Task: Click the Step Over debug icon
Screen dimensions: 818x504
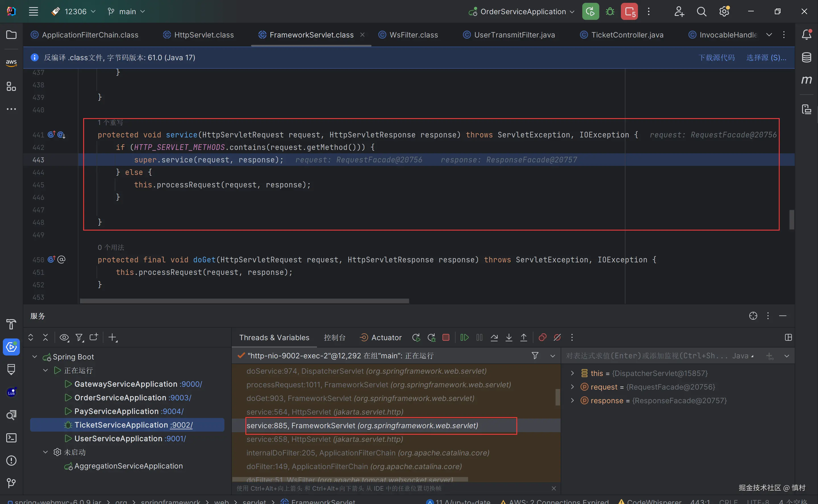Action: 494,337
